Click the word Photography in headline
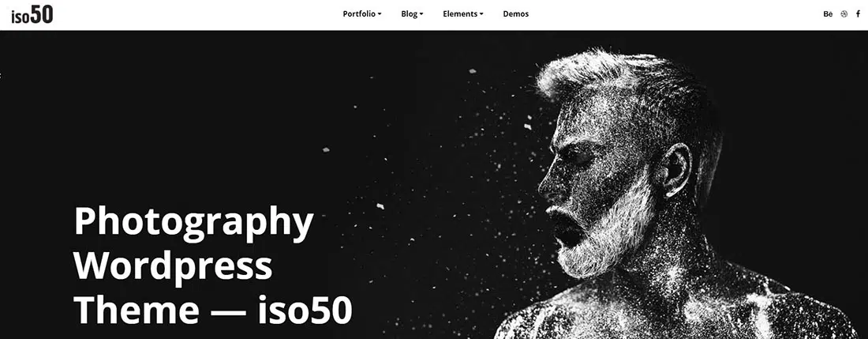The image size is (868, 339). coord(194,223)
